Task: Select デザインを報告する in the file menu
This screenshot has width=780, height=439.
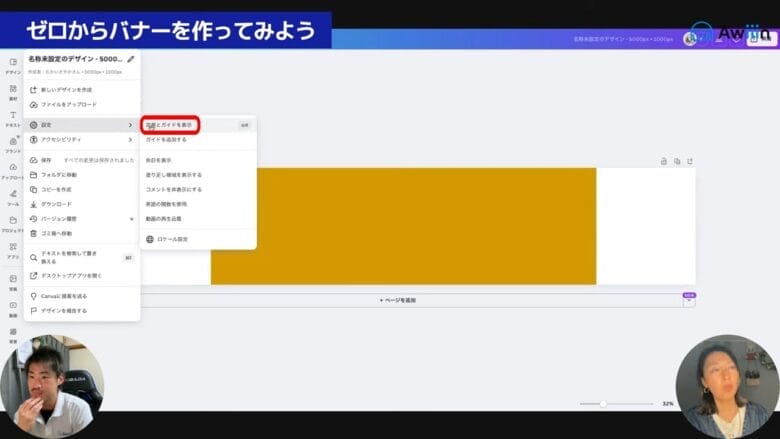Action: click(82, 311)
